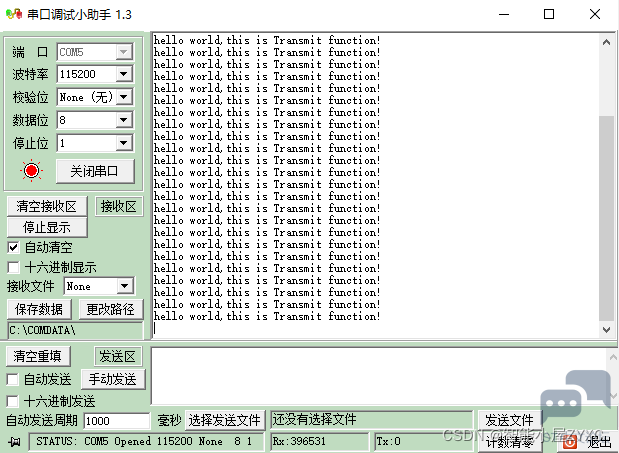619x453 pixels.
Task: Open the 数据位 8 dropdown
Action: pos(124,120)
